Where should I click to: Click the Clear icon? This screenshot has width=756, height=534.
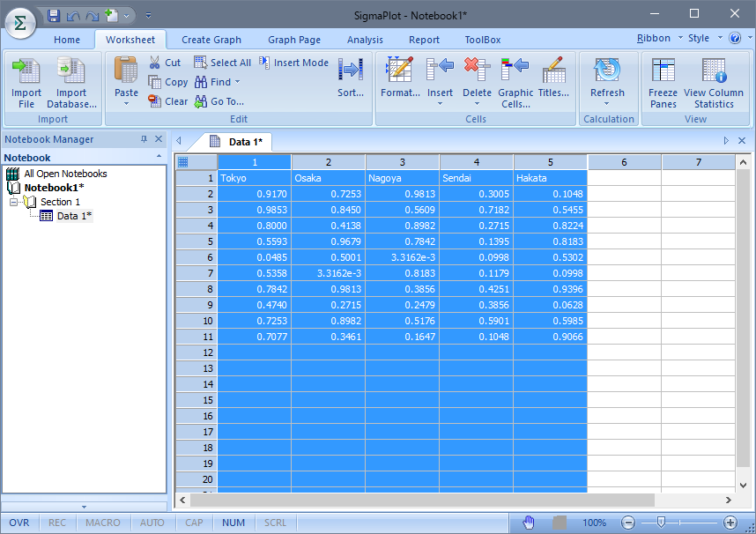(x=155, y=101)
